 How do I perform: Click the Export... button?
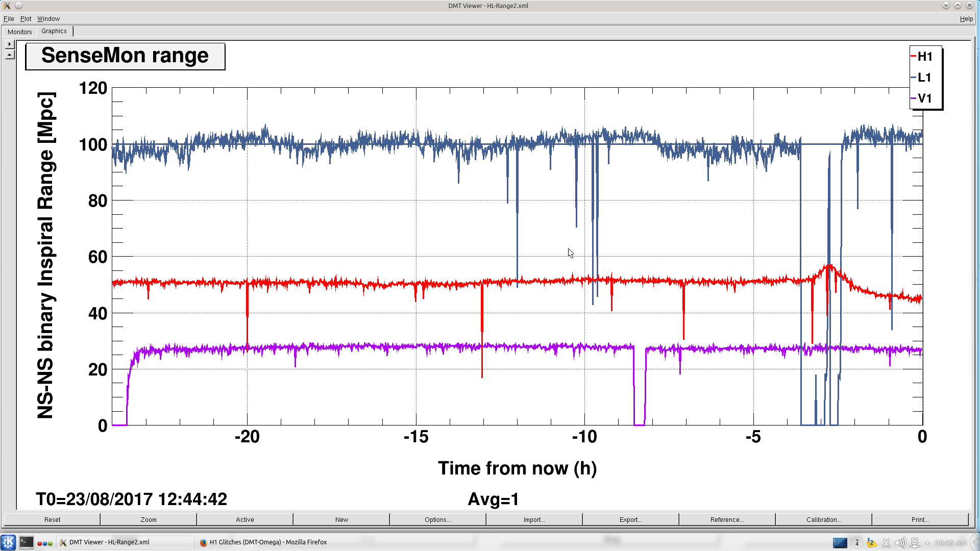pyautogui.click(x=631, y=519)
